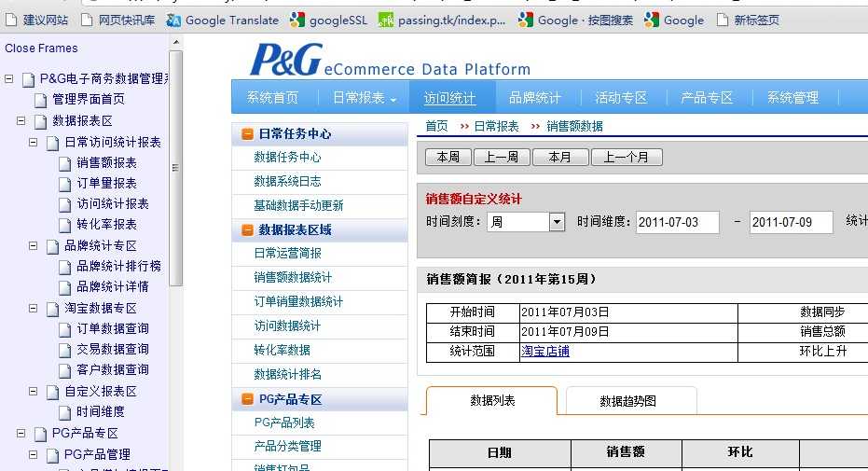
Task: Open the passing.tk bookmark
Action: 442,21
